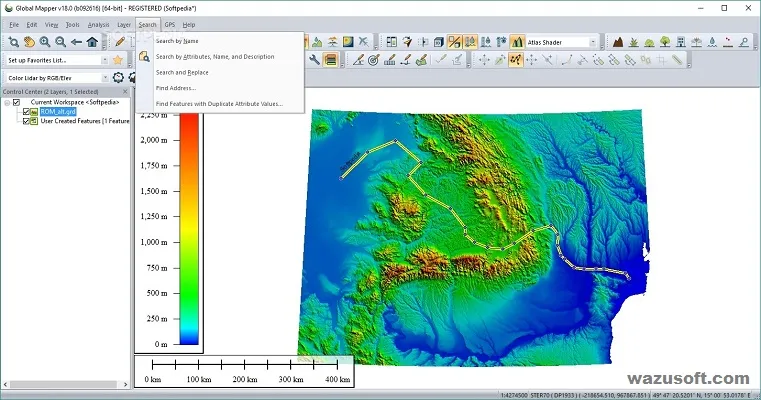The height and width of the screenshot is (400, 761).
Task: Click the Home full view icon
Action: (x=92, y=42)
